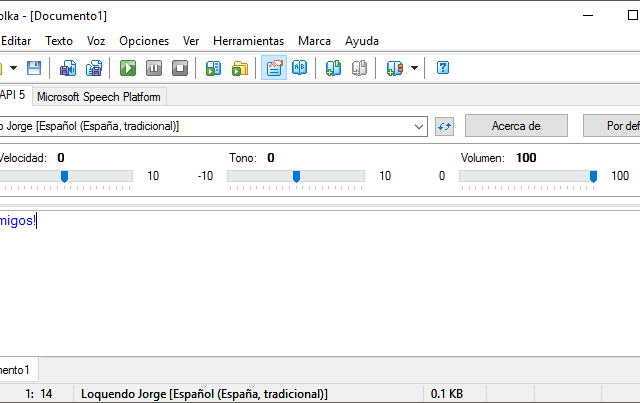The height and width of the screenshot is (403, 640).
Task: Open the Opciones menu
Action: pyautogui.click(x=144, y=41)
